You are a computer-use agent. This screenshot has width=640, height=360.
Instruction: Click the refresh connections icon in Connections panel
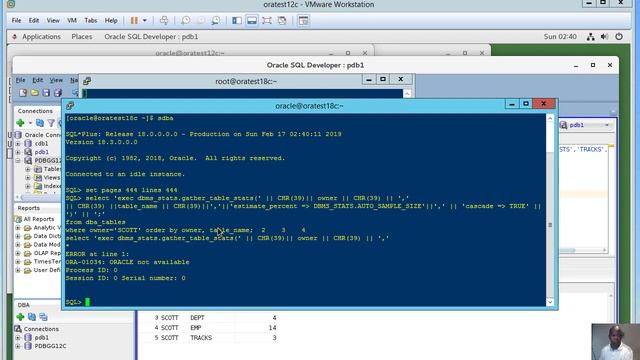click(x=40, y=123)
